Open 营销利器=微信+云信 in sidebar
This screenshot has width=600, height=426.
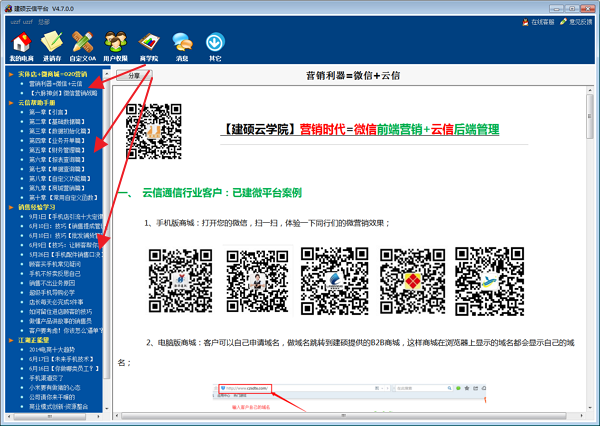coord(55,83)
